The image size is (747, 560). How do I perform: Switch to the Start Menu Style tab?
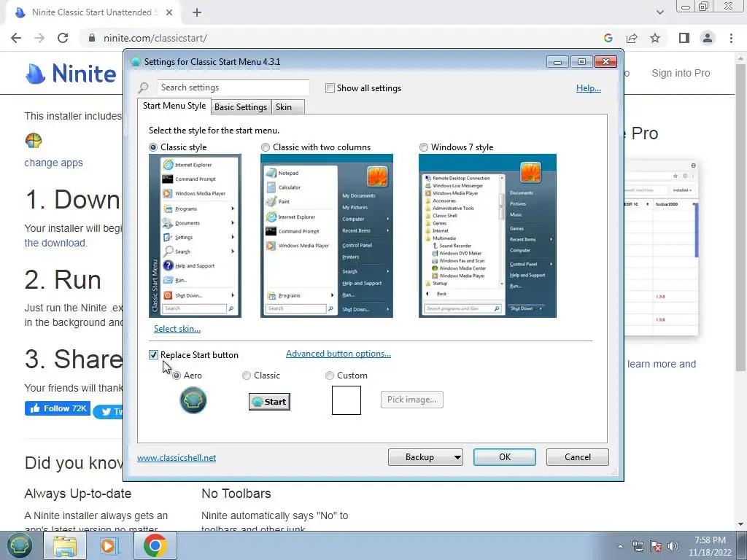(174, 106)
